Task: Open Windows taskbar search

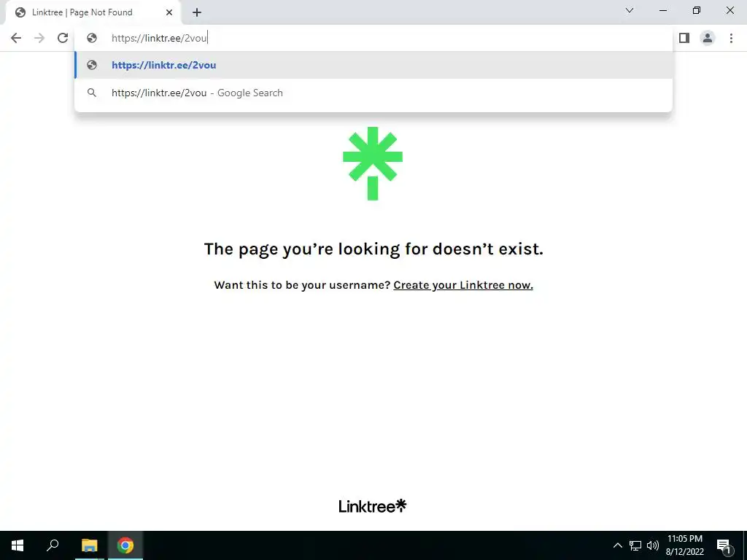Action: coord(53,545)
